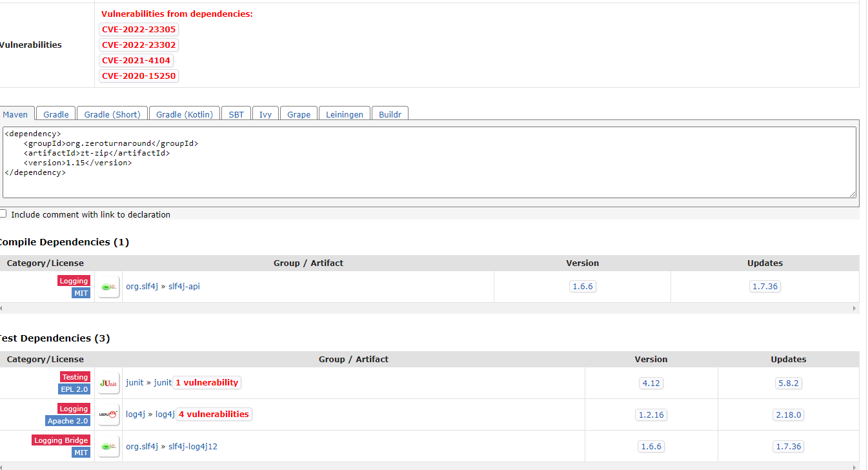The width and height of the screenshot is (868, 470).
Task: Select the Buildr tab
Action: (x=390, y=114)
